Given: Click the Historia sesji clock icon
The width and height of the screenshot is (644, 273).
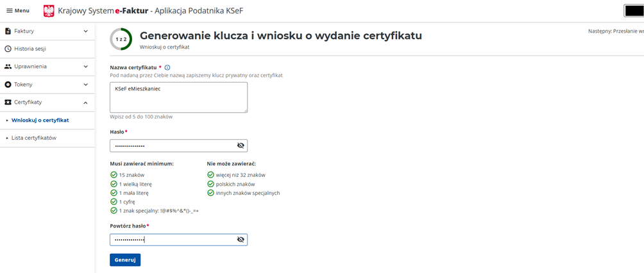Looking at the screenshot, I should click(x=8, y=49).
